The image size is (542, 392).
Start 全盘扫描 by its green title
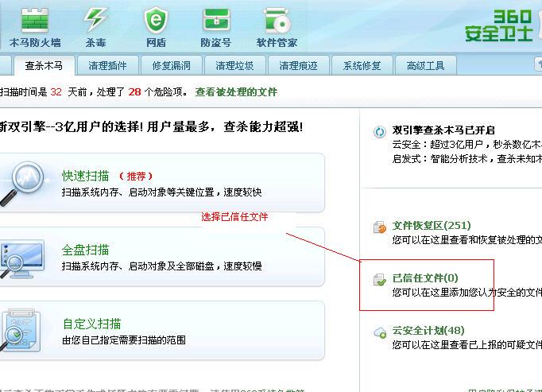point(85,250)
